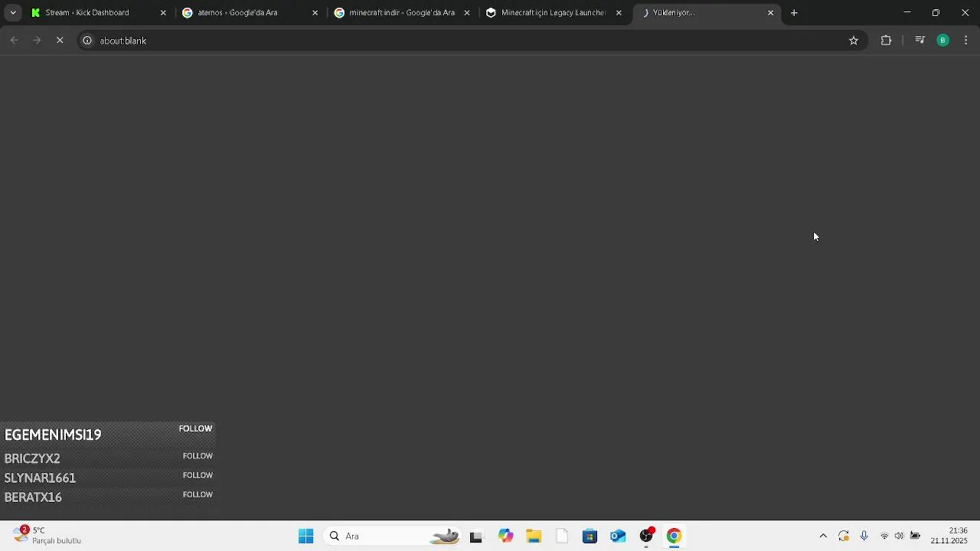The image size is (980, 551).
Task: Click the site info icon in address bar
Action: (x=87, y=41)
